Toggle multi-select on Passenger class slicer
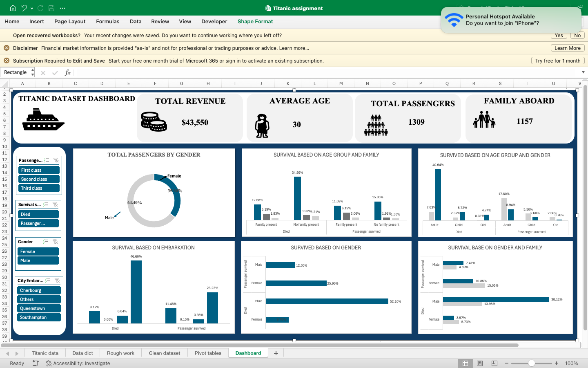This screenshot has height=368, width=588. (x=47, y=160)
